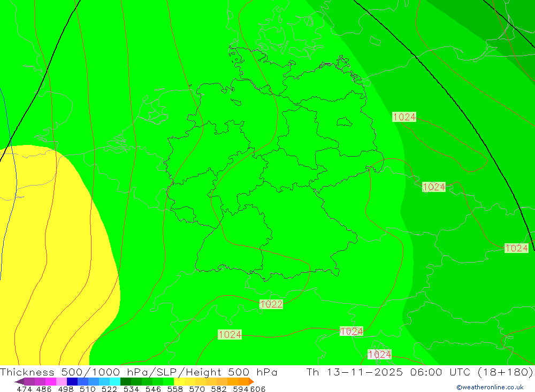Click the legend value 582

click(x=219, y=389)
